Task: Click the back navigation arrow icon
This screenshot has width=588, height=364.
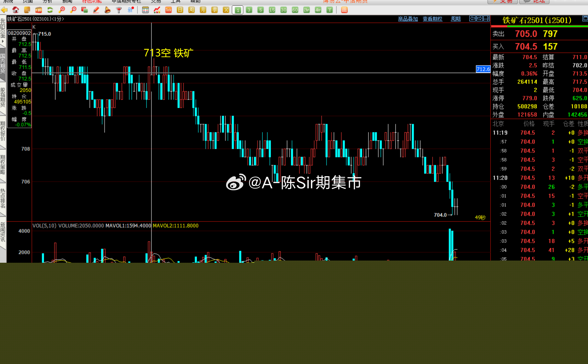Action: tap(4, 10)
